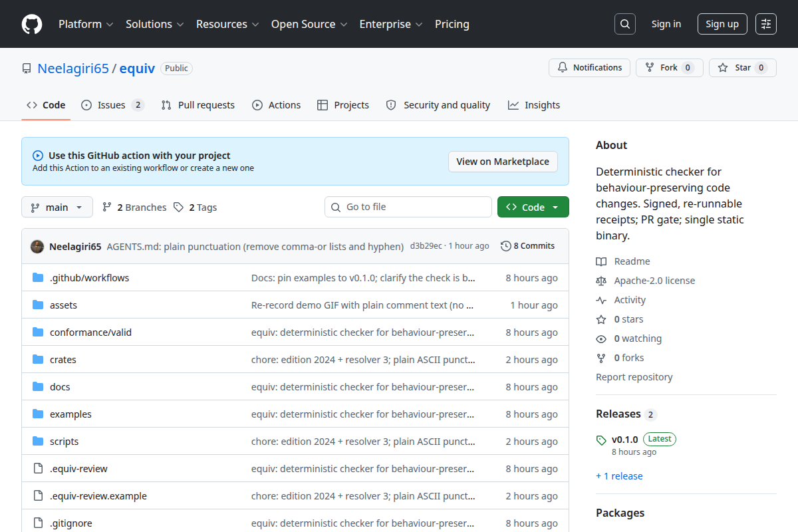This screenshot has width=798, height=532.
Task: Expand the Platform menu
Action: 86,24
